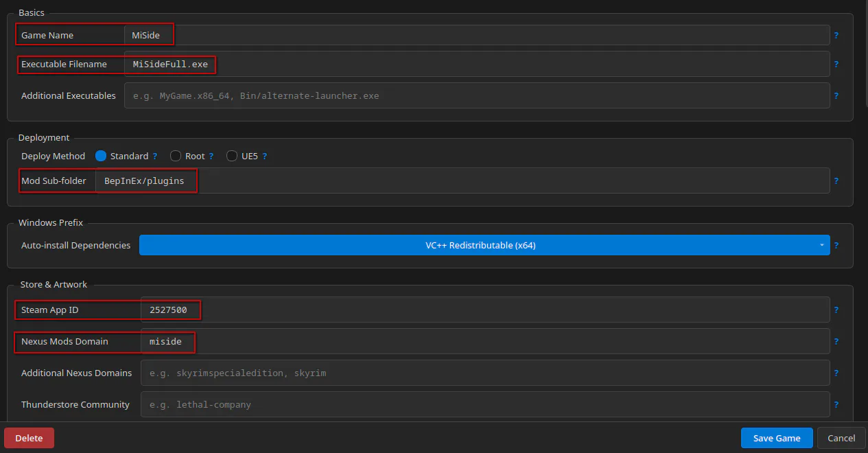868x453 pixels.
Task: Open help icon beside Game Name field
Action: click(836, 35)
